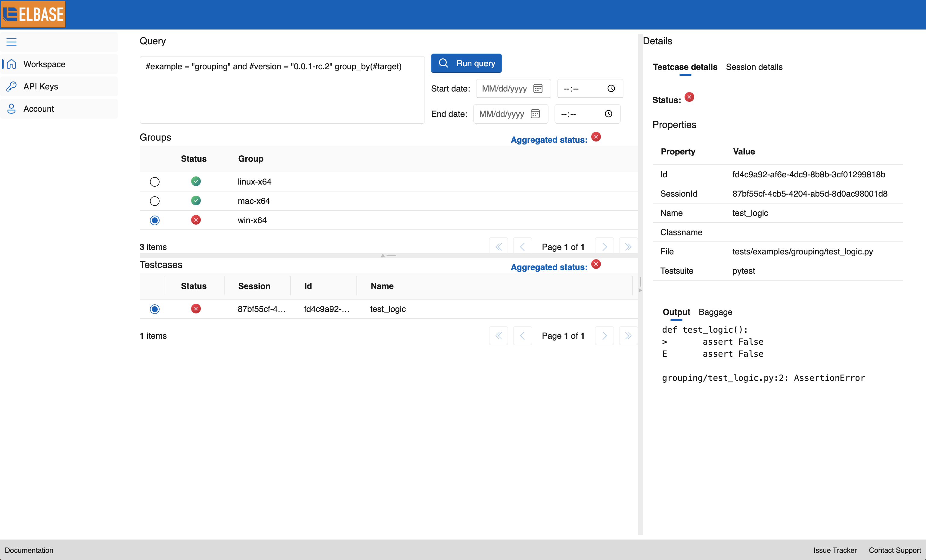
Task: Click the pytest Testsuite value
Action: [743, 271]
